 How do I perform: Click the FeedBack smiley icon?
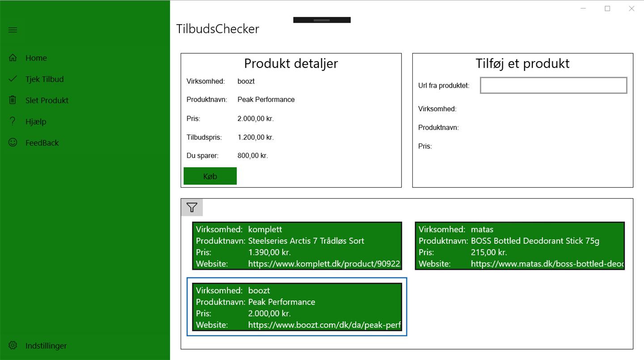pyautogui.click(x=13, y=142)
